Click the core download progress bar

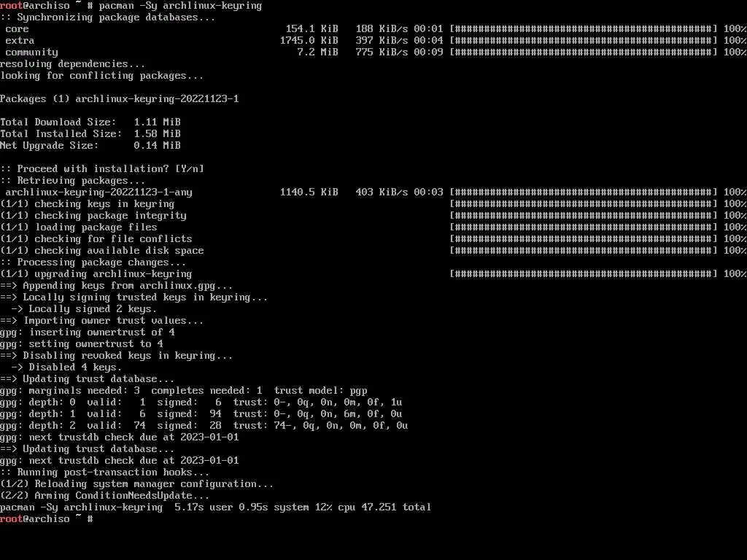pyautogui.click(x=584, y=29)
